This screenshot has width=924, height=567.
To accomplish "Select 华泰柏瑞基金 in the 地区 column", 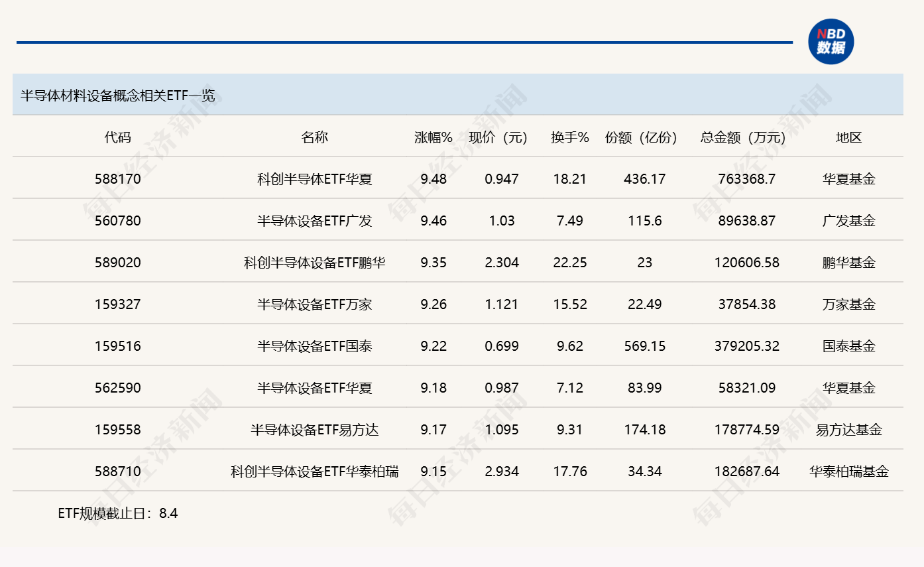I will click(849, 472).
